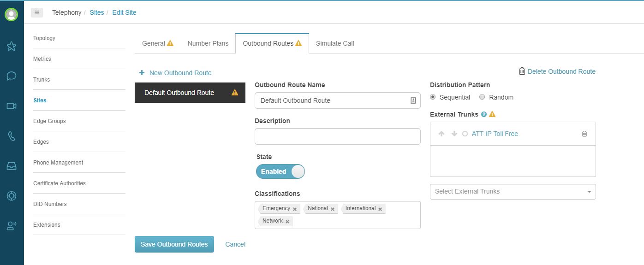Open the Inbox tray icon in sidebar
This screenshot has width=644, height=265.
12,166
